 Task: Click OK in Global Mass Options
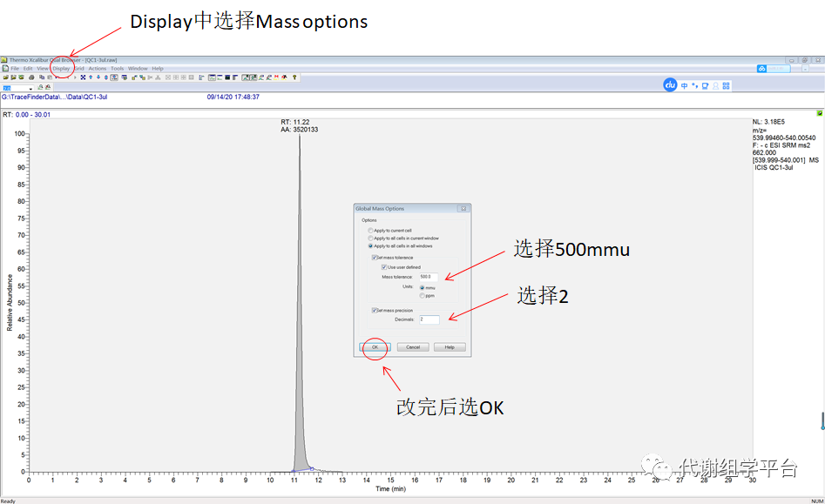click(x=375, y=347)
